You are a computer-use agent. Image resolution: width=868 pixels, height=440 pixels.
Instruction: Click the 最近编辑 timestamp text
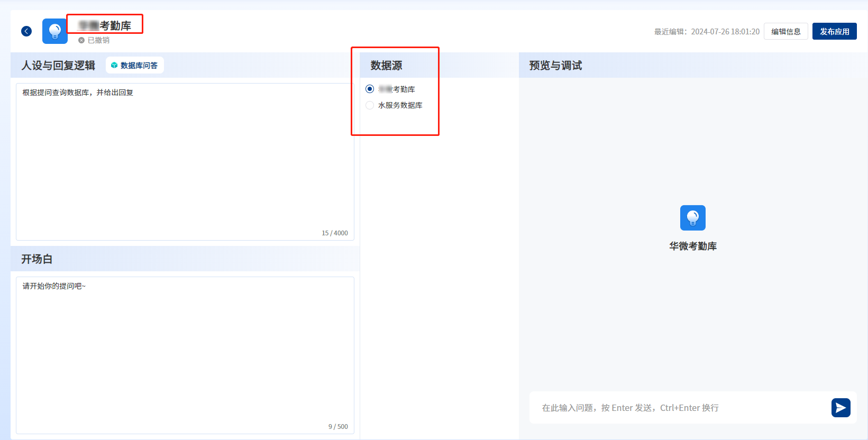(x=707, y=32)
